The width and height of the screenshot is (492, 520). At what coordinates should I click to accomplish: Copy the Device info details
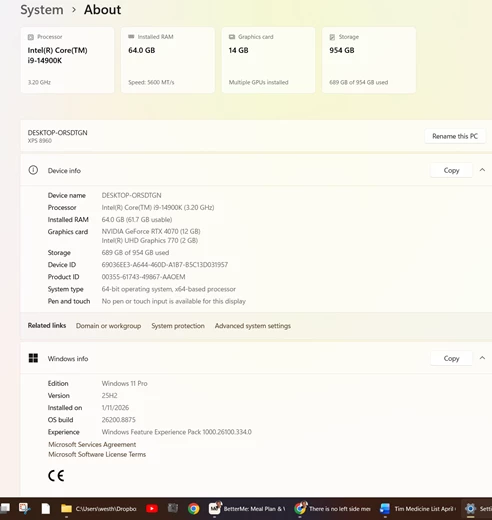(451, 170)
